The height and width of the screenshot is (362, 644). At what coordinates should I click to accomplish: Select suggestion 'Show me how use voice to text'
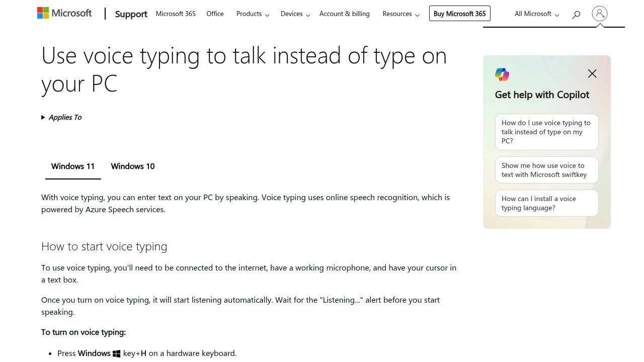[x=547, y=170]
